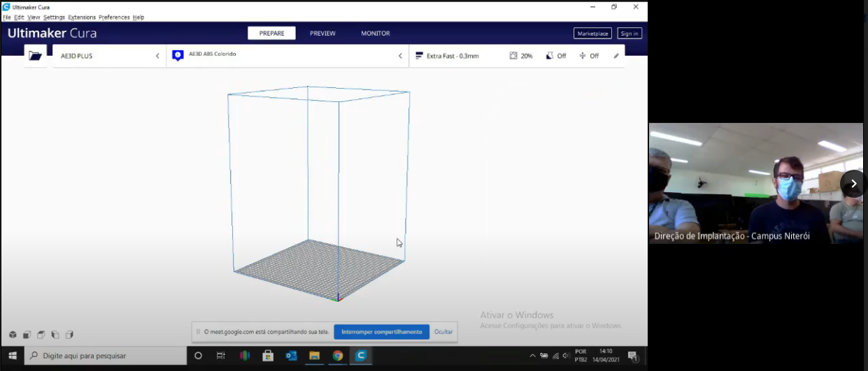Open the Marketplace
The width and height of the screenshot is (868, 371).
pyautogui.click(x=592, y=34)
